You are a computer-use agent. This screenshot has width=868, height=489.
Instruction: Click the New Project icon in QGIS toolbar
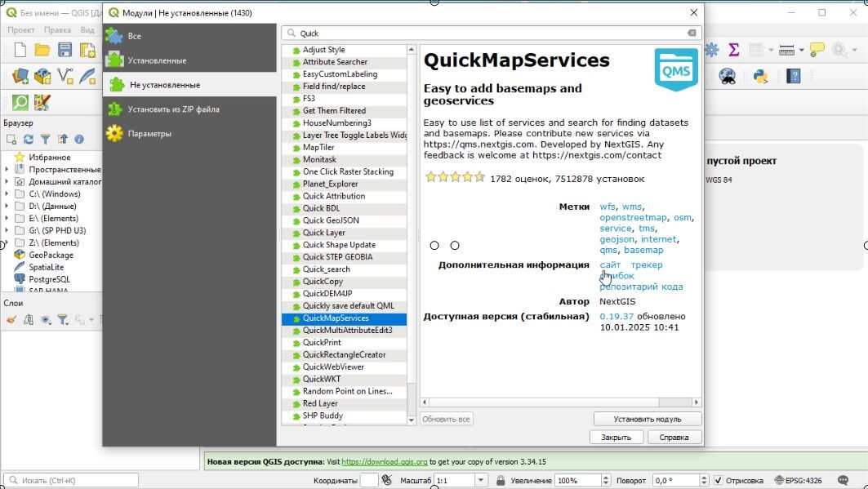point(20,51)
